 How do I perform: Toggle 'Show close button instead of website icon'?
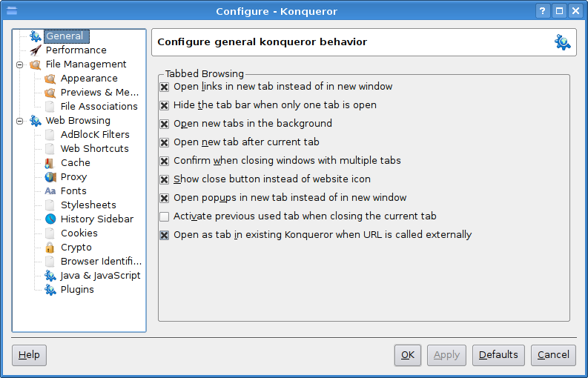click(165, 179)
